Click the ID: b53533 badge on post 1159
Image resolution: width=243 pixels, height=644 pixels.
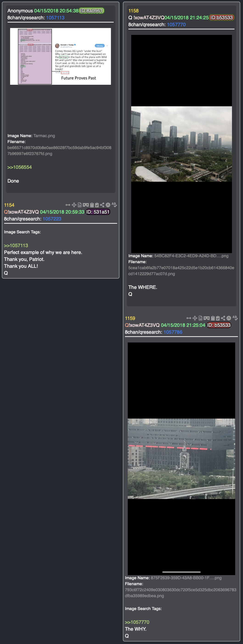tap(219, 325)
